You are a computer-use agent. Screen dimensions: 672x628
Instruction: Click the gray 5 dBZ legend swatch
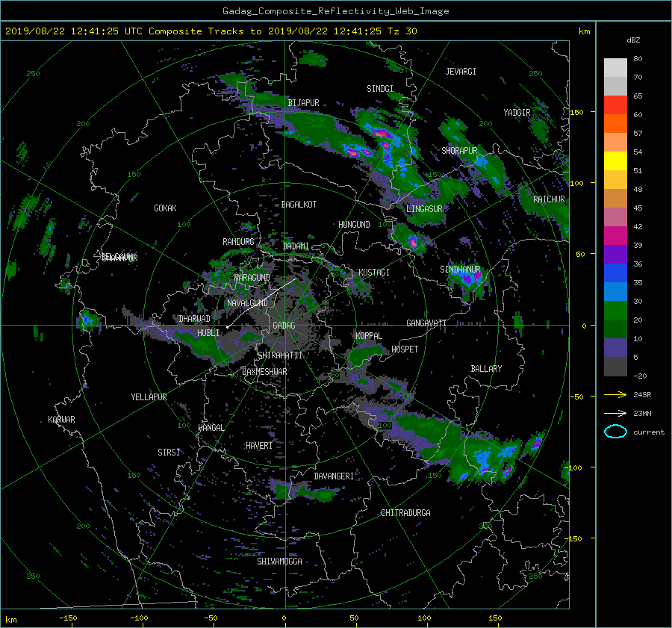tap(615, 367)
